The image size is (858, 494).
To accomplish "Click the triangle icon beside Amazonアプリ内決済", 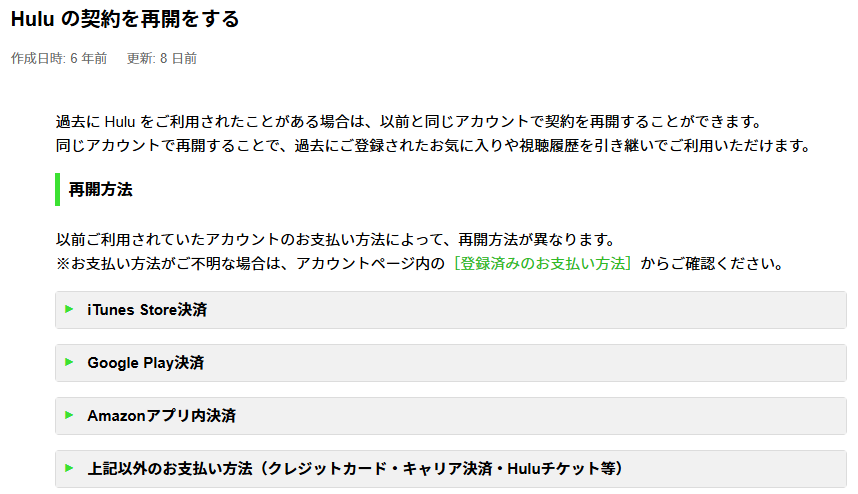I will coord(69,415).
